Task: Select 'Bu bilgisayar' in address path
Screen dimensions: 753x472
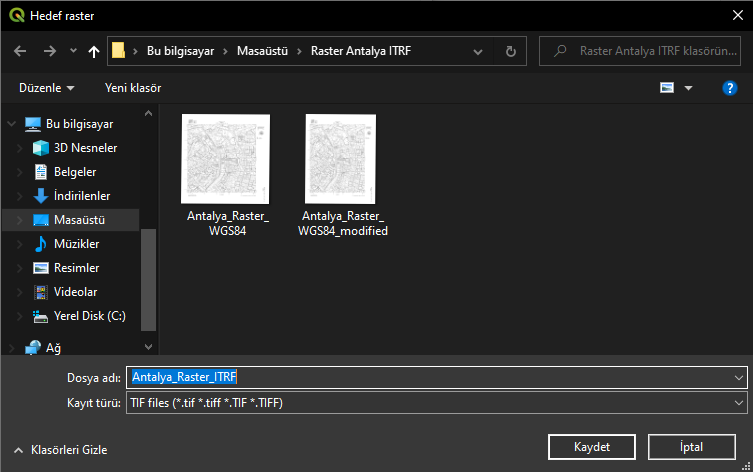Action: (180, 51)
